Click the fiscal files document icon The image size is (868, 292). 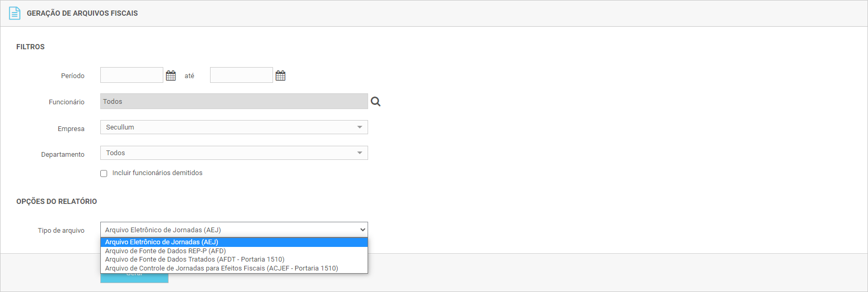point(15,13)
